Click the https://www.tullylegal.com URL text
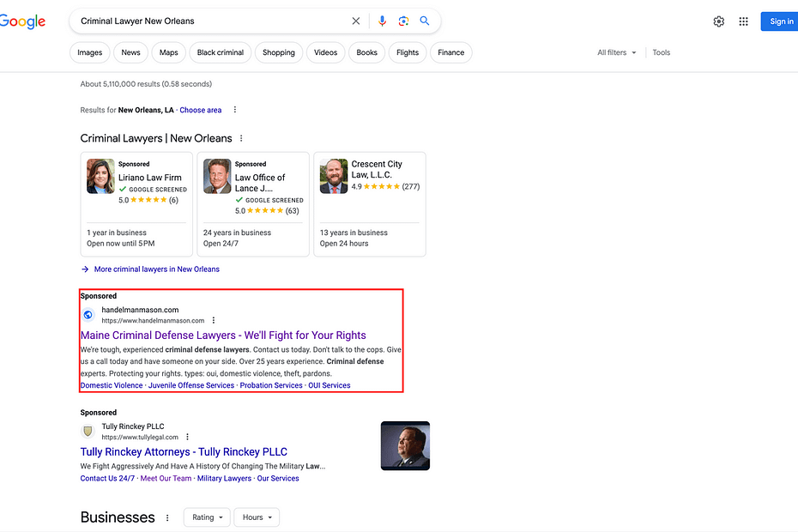The image size is (798, 532). [x=140, y=438]
